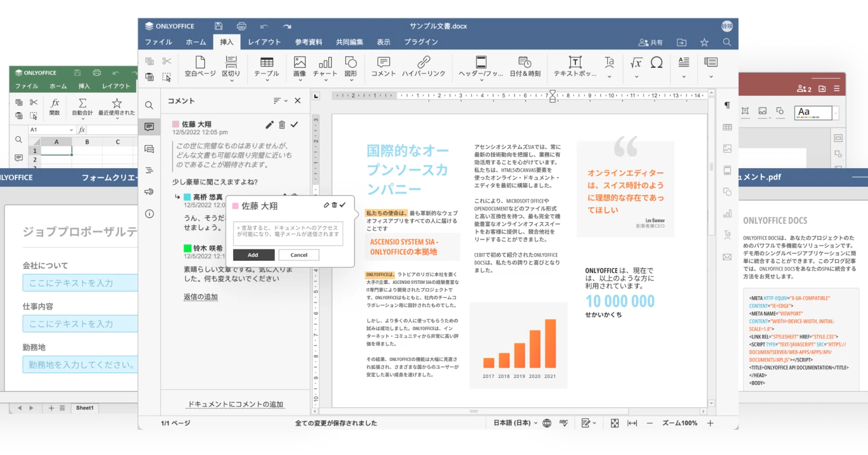Click the 勤務地 input field in form window
This screenshot has width=868, height=455.
pyautogui.click(x=80, y=365)
